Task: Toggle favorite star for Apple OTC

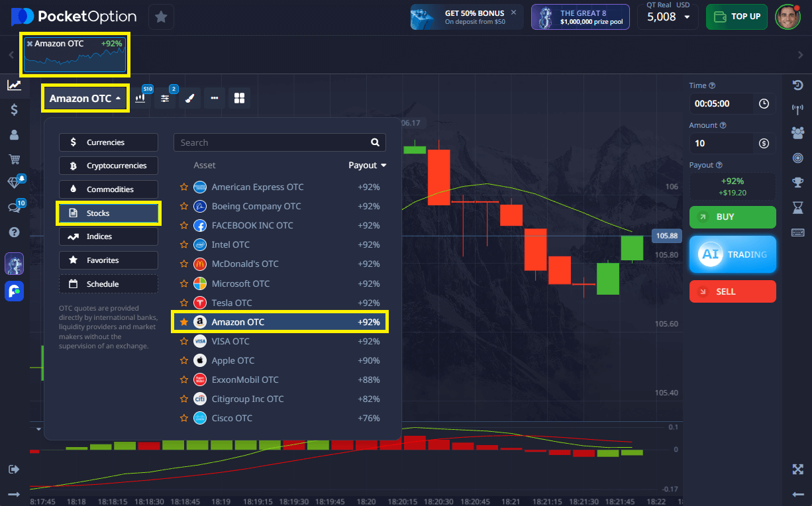Action: pos(184,360)
